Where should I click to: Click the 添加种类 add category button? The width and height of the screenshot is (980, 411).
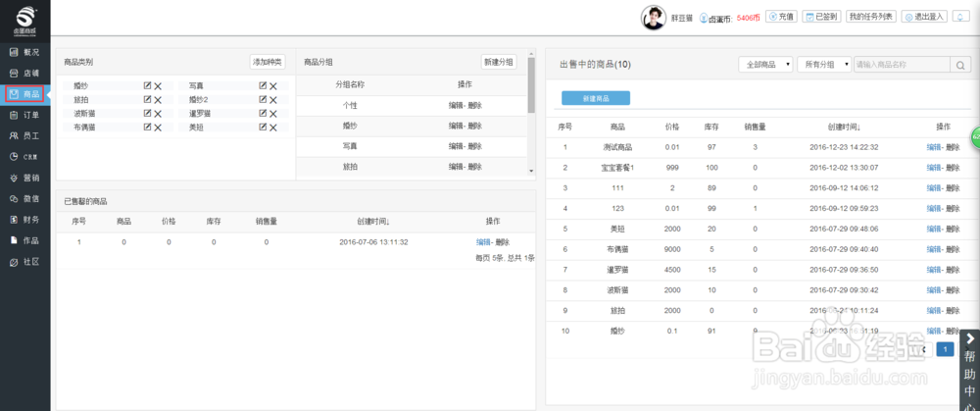(268, 62)
